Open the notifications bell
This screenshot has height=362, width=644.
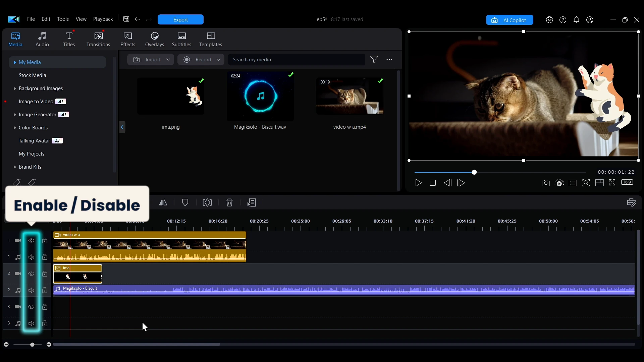[576, 20]
